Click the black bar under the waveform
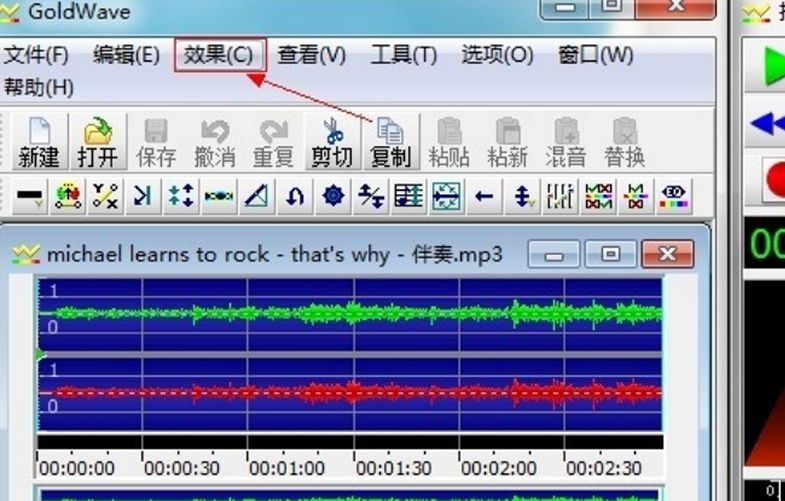785x501 pixels. pos(350,442)
